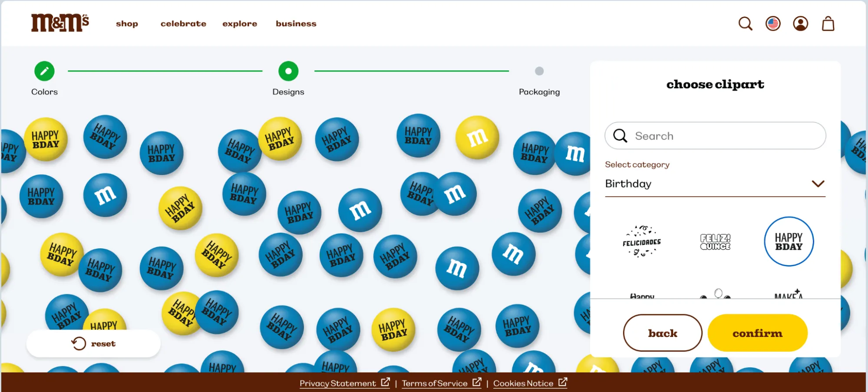The width and height of the screenshot is (868, 392).
Task: Open the celebrate menu
Action: [x=183, y=24]
